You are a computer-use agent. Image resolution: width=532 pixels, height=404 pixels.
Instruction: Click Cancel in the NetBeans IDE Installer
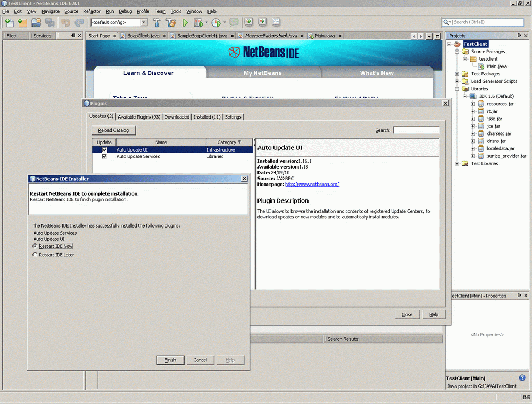point(200,360)
